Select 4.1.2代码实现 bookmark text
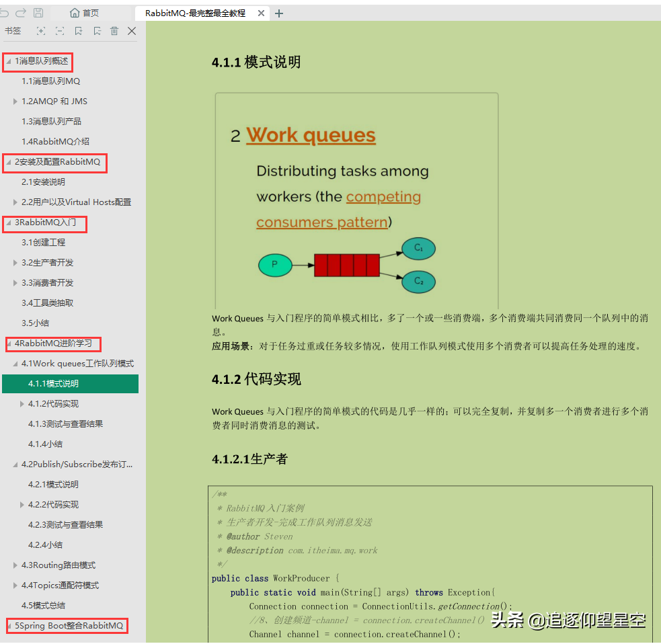 [x=53, y=404]
